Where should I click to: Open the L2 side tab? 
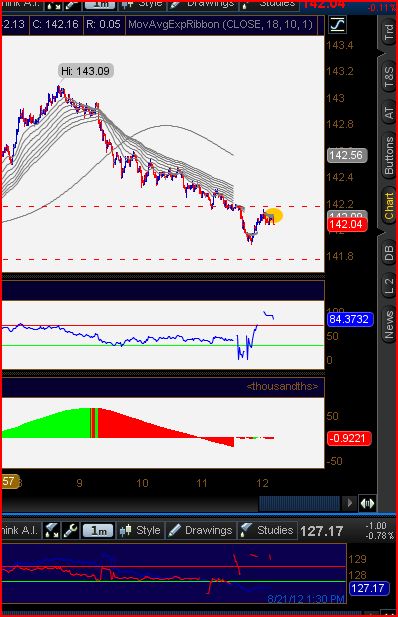(388, 286)
